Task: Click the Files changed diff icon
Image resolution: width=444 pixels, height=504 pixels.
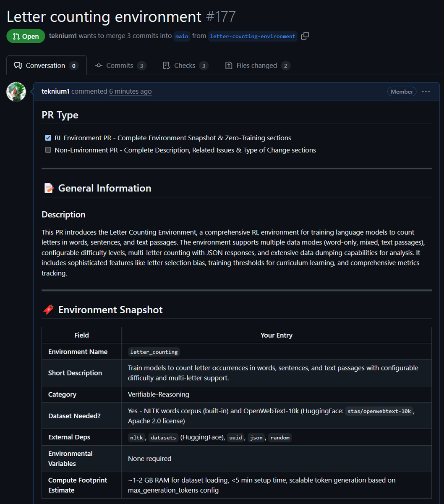Action: [229, 66]
